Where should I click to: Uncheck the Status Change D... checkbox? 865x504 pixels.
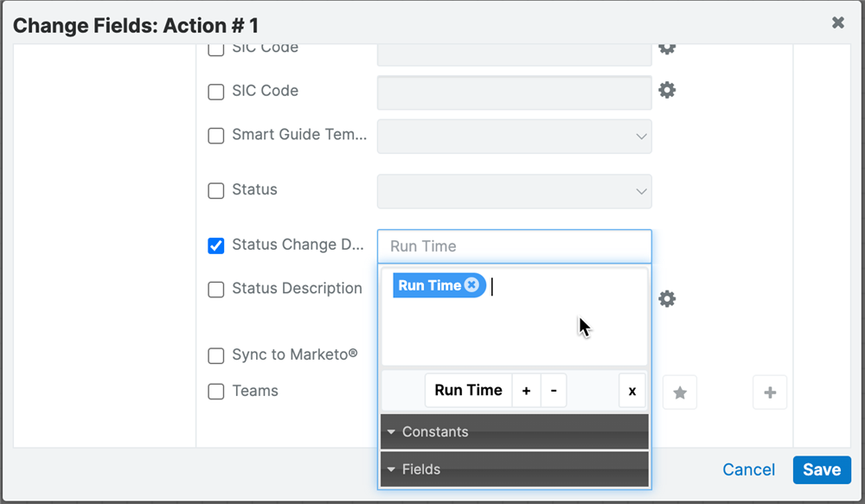[215, 246]
